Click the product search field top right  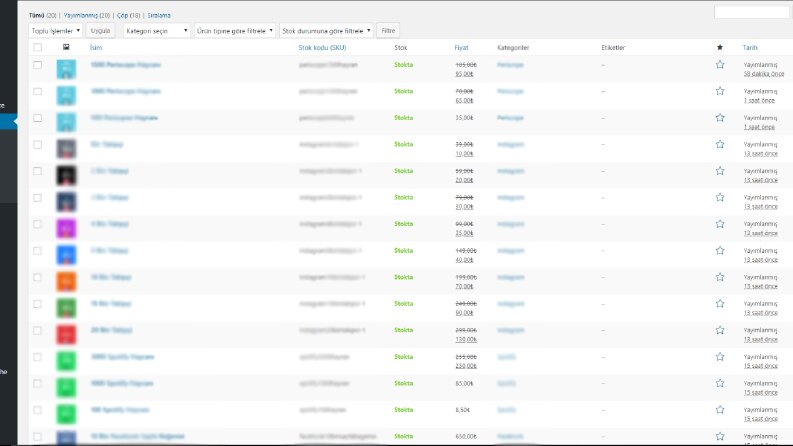click(752, 12)
